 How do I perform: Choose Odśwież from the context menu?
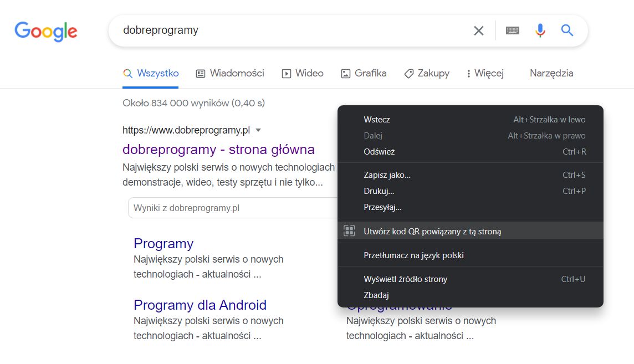(379, 151)
